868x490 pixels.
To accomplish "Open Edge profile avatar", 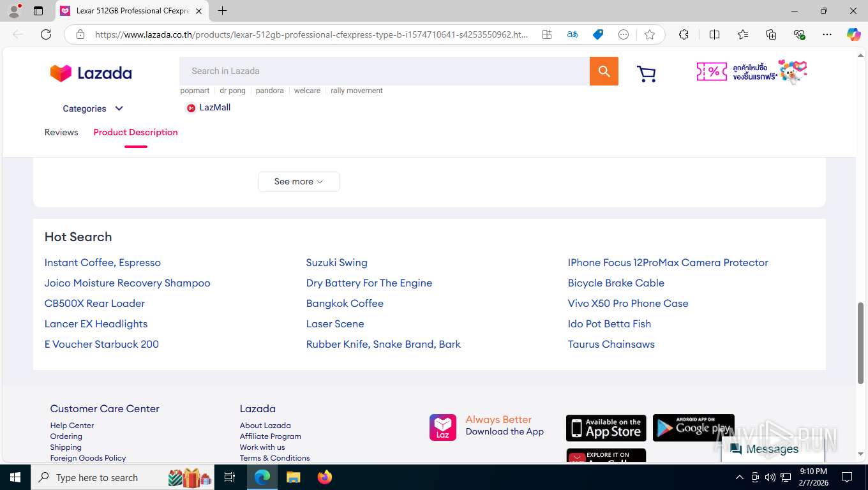I will pyautogui.click(x=14, y=11).
